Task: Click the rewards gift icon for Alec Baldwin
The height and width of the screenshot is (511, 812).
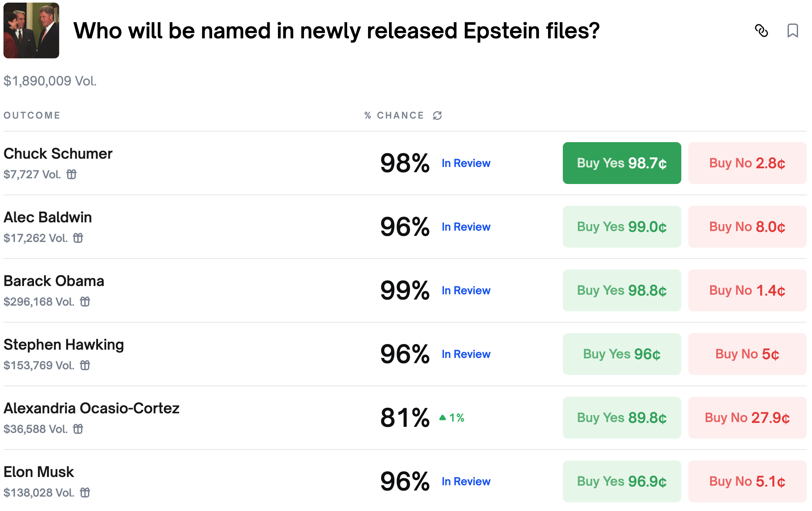Action: pos(78,238)
